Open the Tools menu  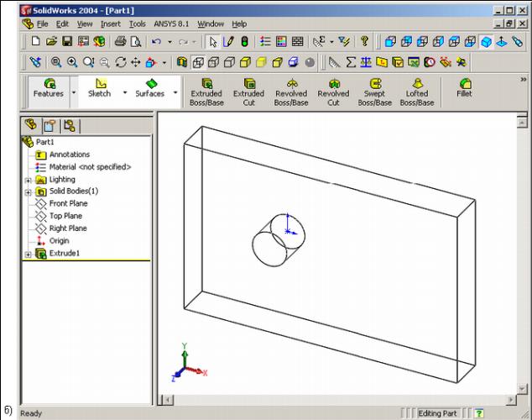tap(138, 24)
